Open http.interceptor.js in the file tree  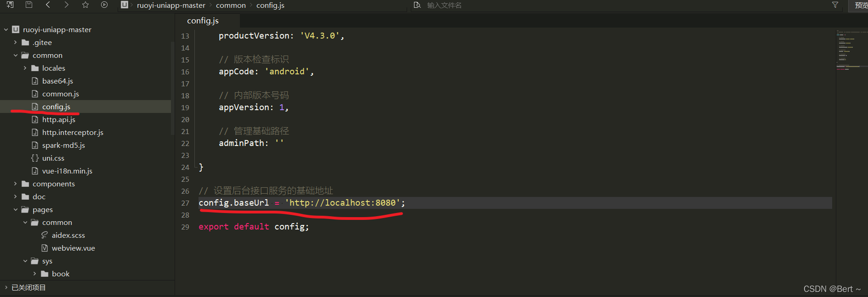pyautogui.click(x=73, y=132)
